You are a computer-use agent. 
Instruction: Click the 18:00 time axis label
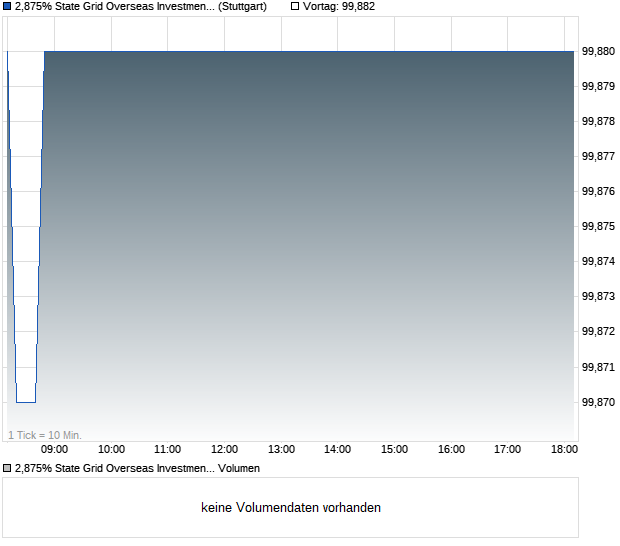[565, 450]
